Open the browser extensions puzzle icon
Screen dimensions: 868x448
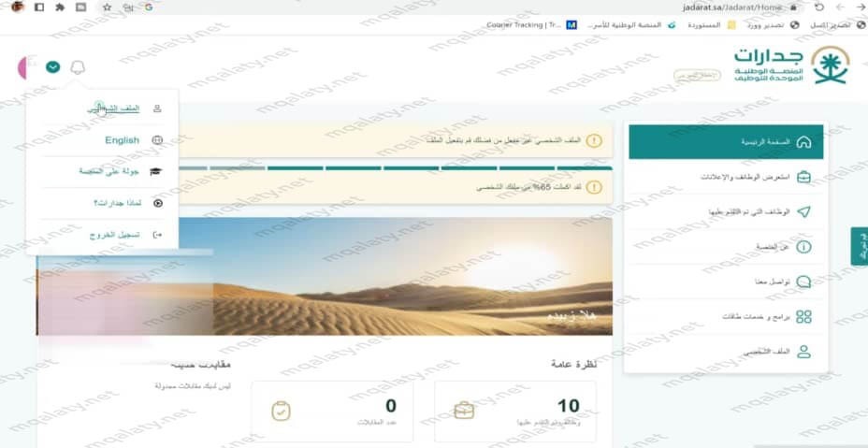[60, 7]
